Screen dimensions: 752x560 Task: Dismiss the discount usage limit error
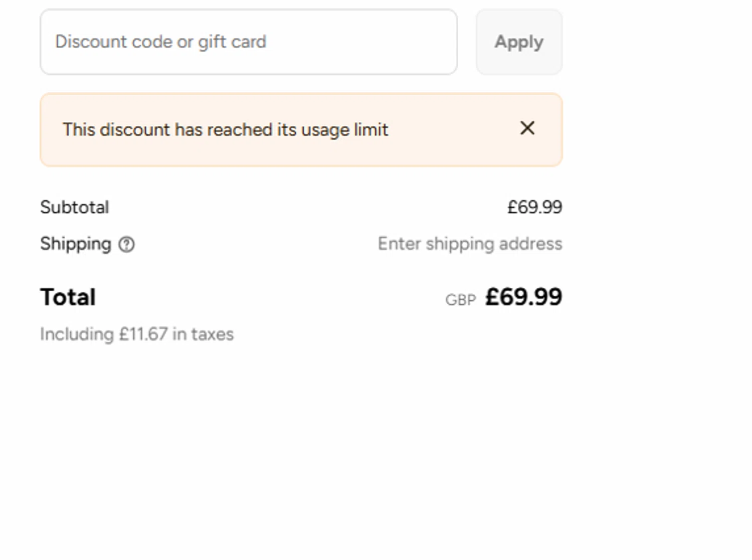click(x=527, y=128)
